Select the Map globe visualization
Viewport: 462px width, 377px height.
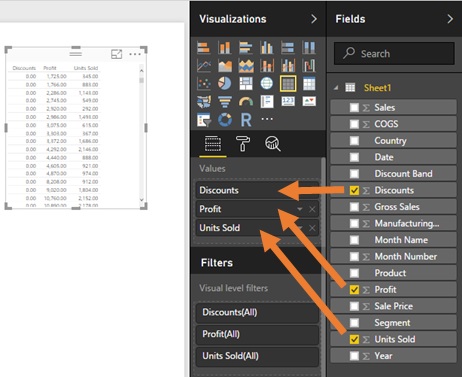coord(267,83)
